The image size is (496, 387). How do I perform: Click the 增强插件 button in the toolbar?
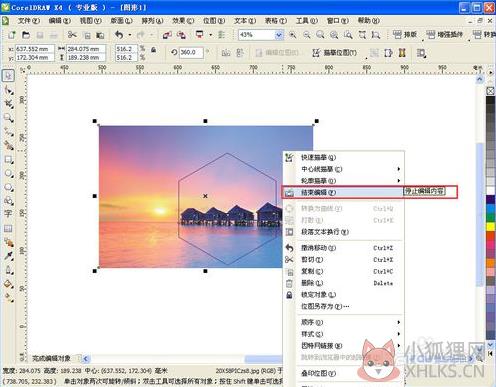pos(444,34)
